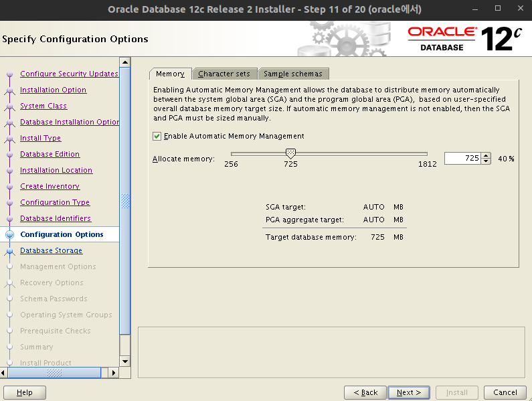Viewport: 532px width, 401px height.
Task: Go to Installation Option step
Action: coord(54,90)
